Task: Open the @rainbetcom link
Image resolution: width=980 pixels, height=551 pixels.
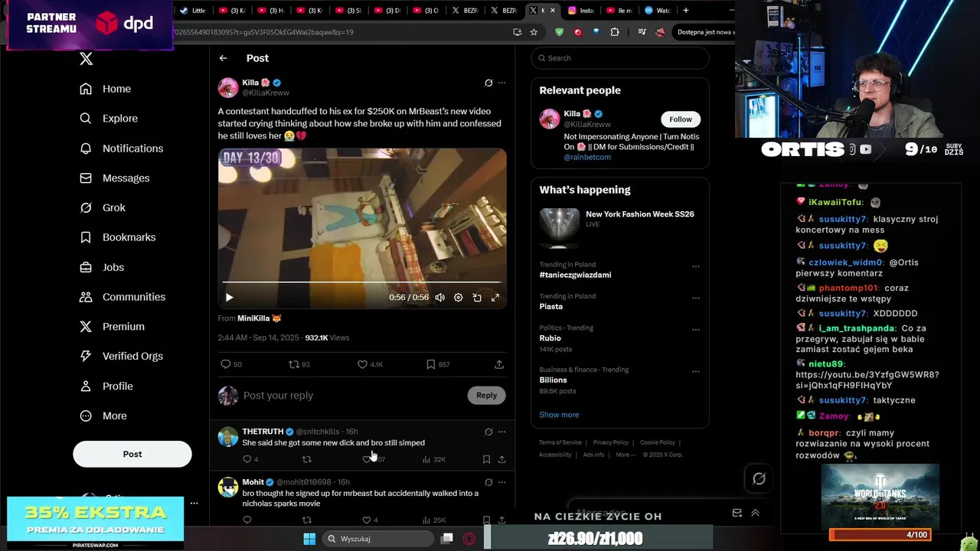Action: coord(587,157)
